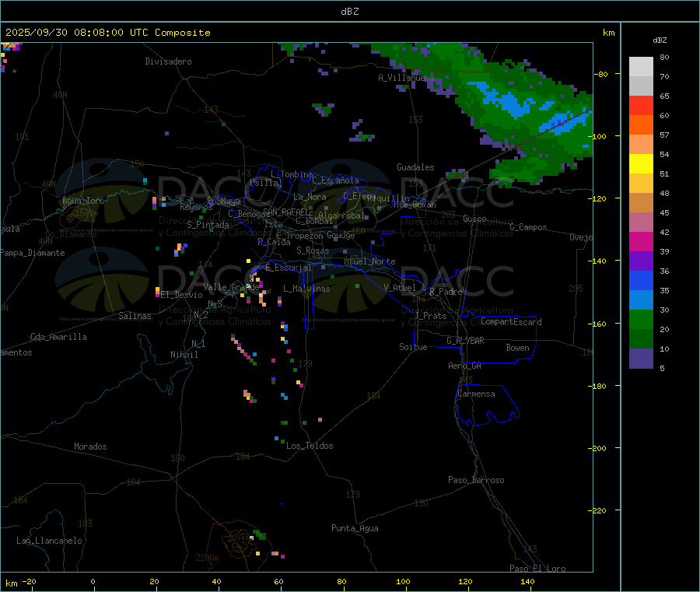This screenshot has width=700, height=592.
Task: Select the Salinas map label
Action: tap(135, 316)
